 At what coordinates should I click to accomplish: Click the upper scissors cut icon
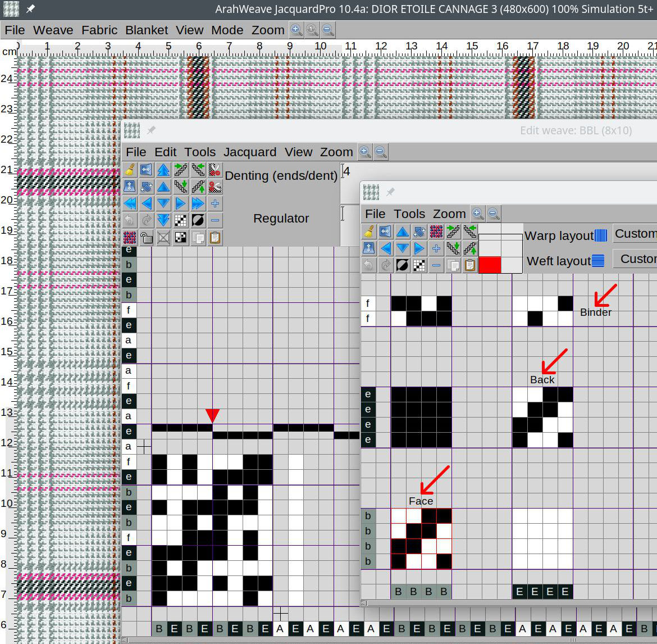click(x=215, y=170)
